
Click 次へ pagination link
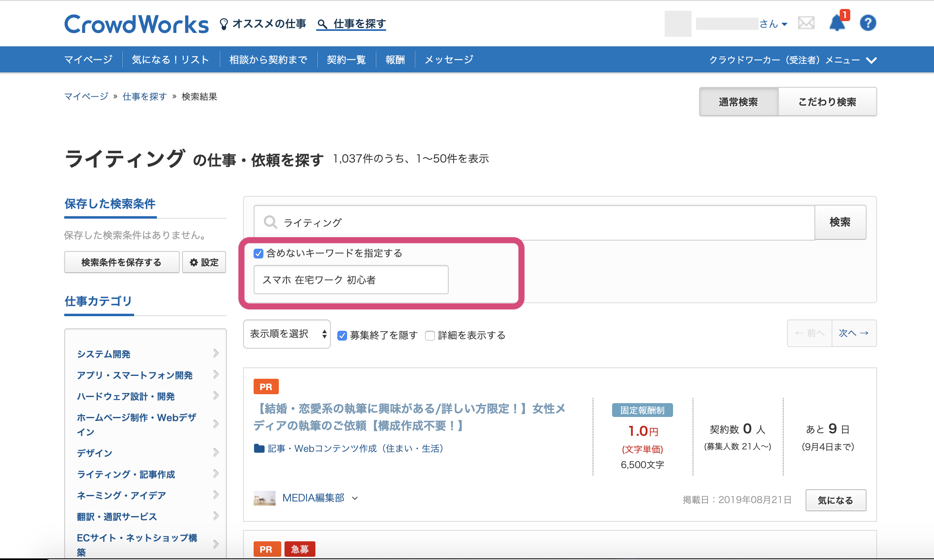tap(854, 333)
